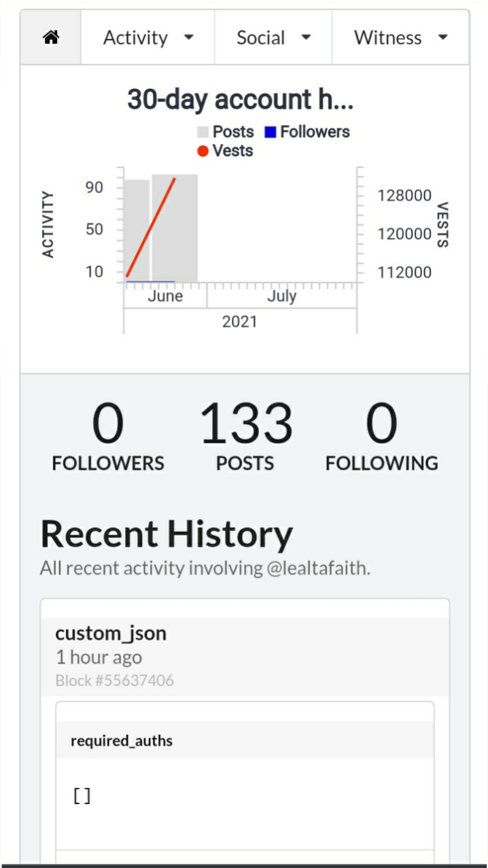Open Block #55637406 link
The height and width of the screenshot is (868, 488).
pyautogui.click(x=115, y=681)
